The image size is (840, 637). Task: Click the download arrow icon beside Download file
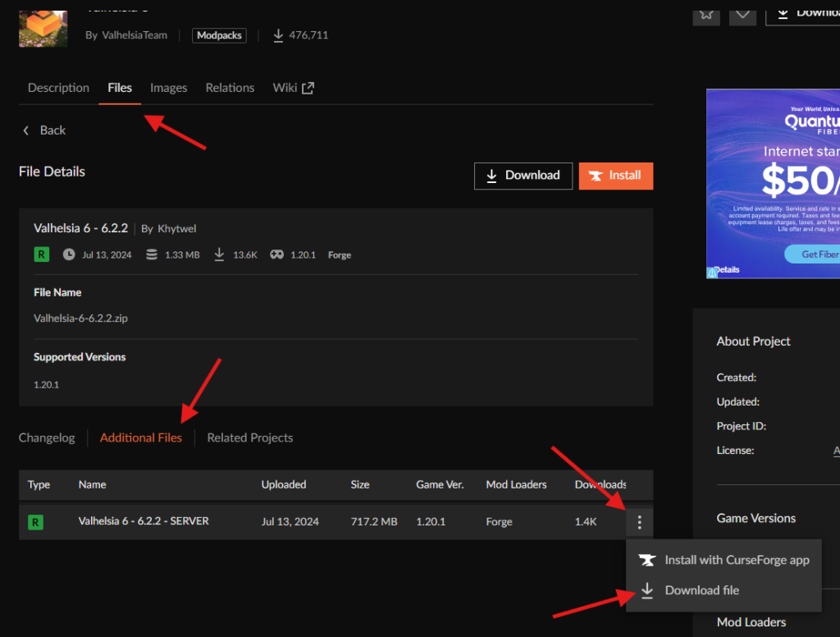coord(647,590)
